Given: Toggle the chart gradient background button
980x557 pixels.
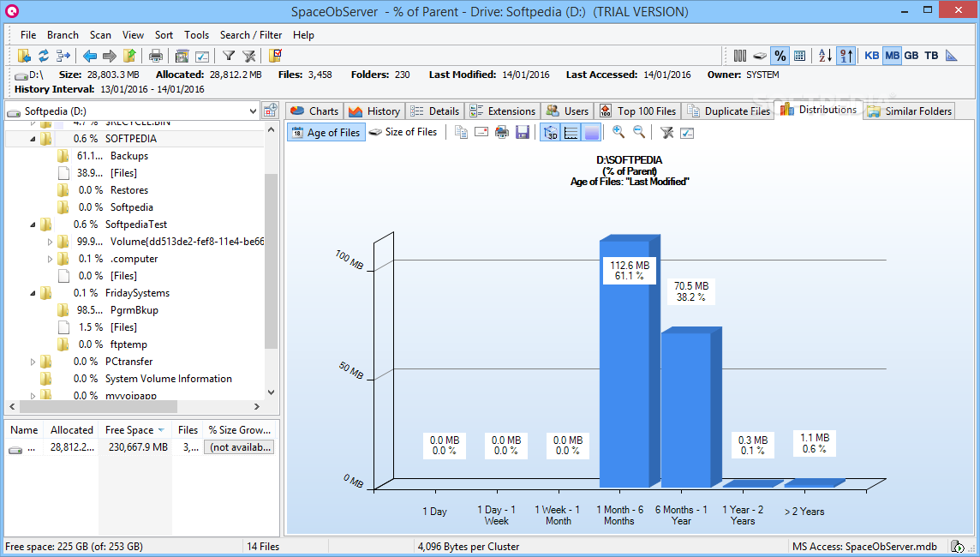Looking at the screenshot, I should coord(591,132).
